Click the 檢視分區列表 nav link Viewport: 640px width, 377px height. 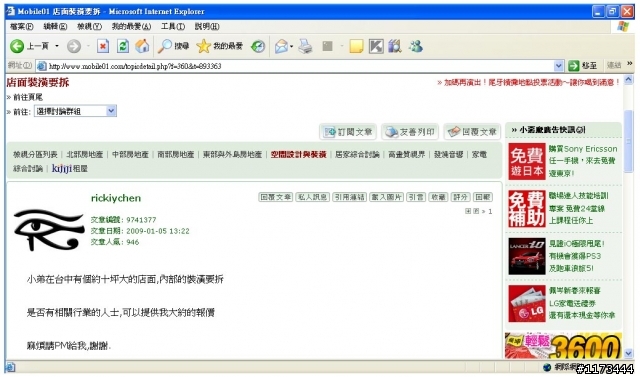click(35, 155)
